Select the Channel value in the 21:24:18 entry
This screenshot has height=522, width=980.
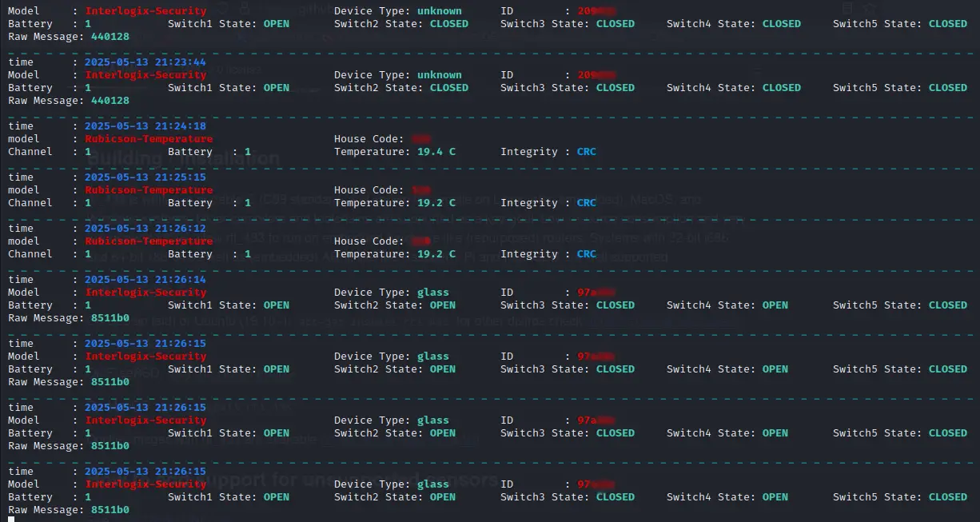[x=88, y=152]
